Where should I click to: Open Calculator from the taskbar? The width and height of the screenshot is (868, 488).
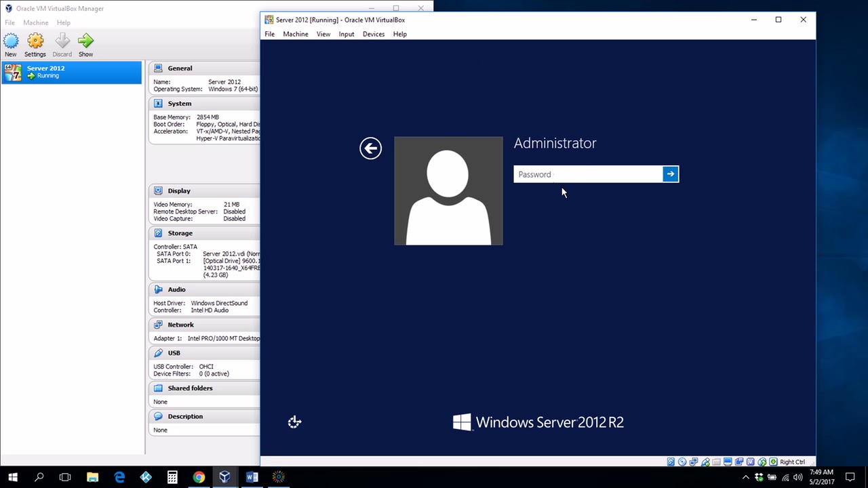point(172,477)
